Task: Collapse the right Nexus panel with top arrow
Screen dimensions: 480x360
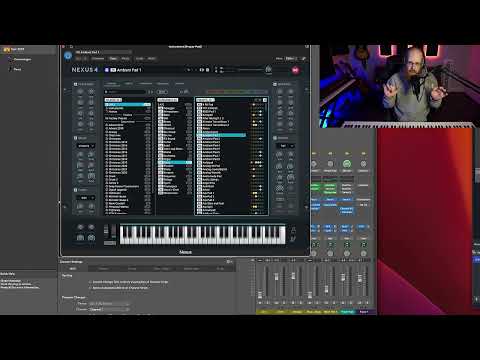Action: tap(306, 89)
